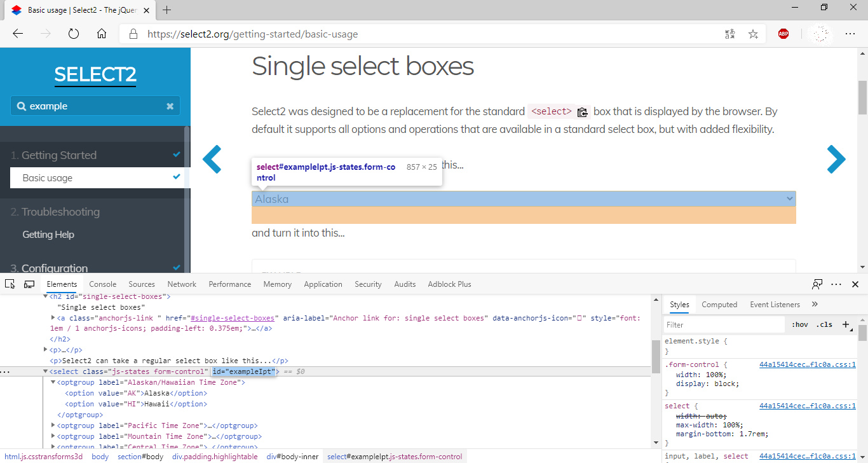The image size is (868, 463).
Task: Activate the DevTools inspect element picker
Action: click(x=11, y=284)
